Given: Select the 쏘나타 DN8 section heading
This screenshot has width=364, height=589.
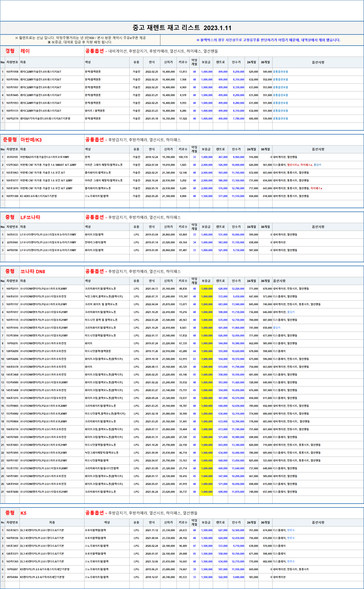Looking at the screenshot, I should point(33,271).
